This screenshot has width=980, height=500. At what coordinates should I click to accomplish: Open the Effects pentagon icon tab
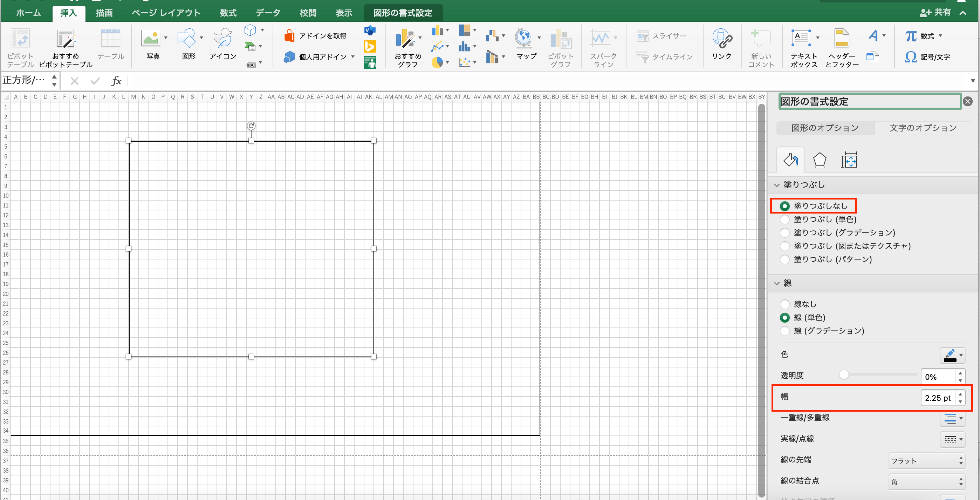point(820,160)
